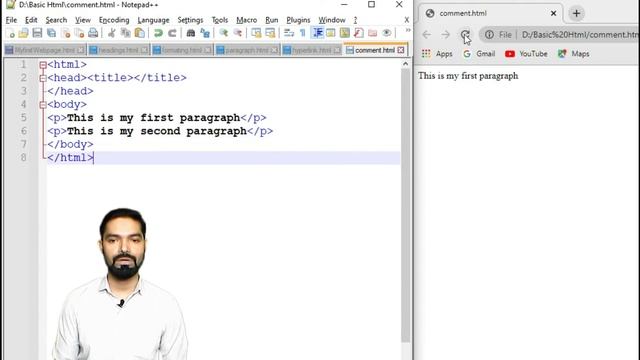640x360 pixels.
Task: Click Chrome's back arrow
Action: point(427,35)
